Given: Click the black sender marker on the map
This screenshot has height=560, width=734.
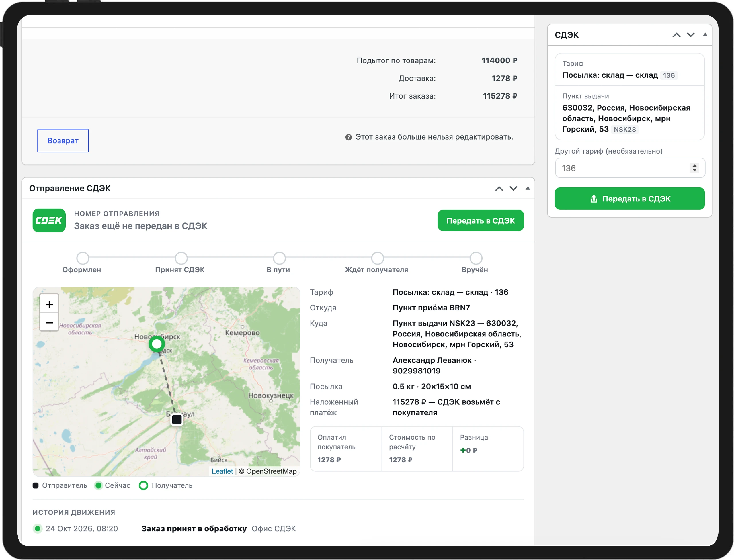Looking at the screenshot, I should pyautogui.click(x=177, y=419).
